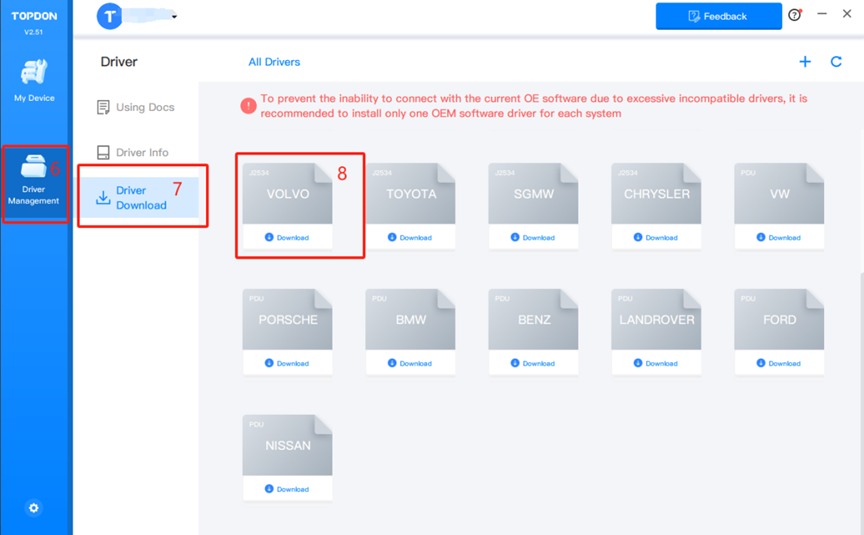Click the V2.51 version label
This screenshot has height=535, width=864.
pos(34,32)
